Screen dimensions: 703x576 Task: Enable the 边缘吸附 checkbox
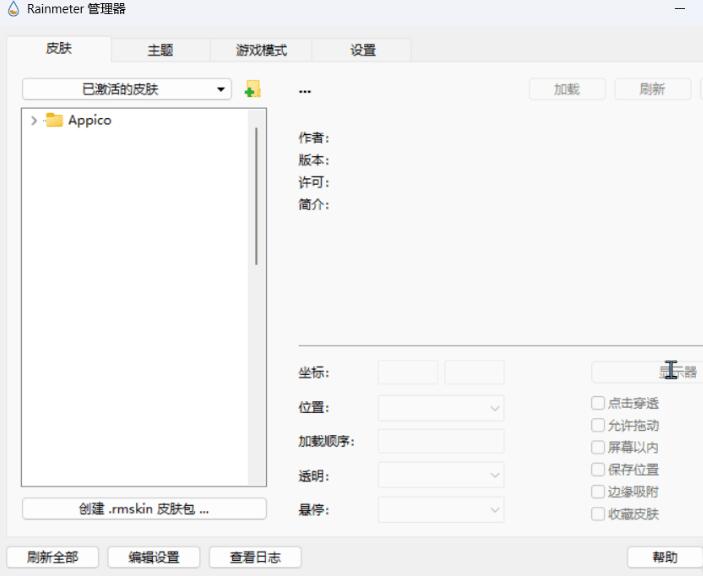(598, 492)
